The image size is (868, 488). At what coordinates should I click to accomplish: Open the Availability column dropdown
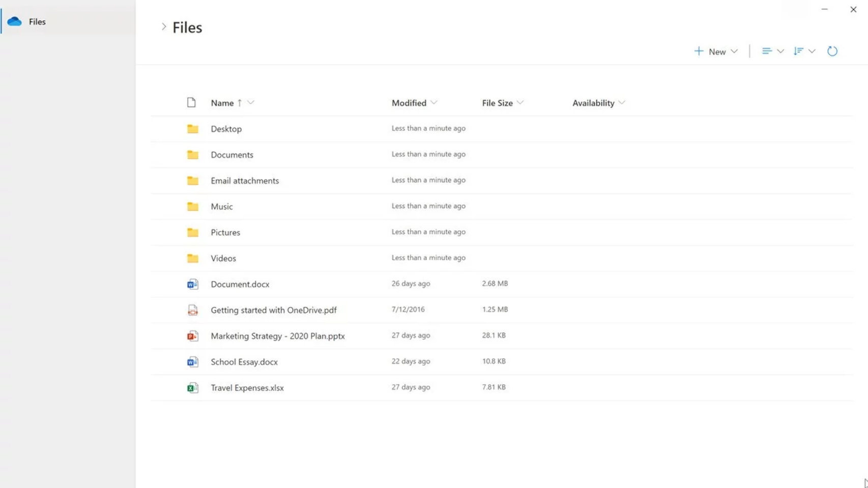coord(622,103)
